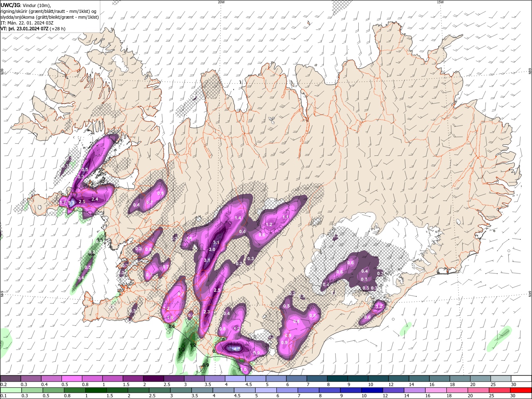Click the '0.2' label in the top legend row
The height and width of the screenshot is (399, 532).
click(x=4, y=384)
